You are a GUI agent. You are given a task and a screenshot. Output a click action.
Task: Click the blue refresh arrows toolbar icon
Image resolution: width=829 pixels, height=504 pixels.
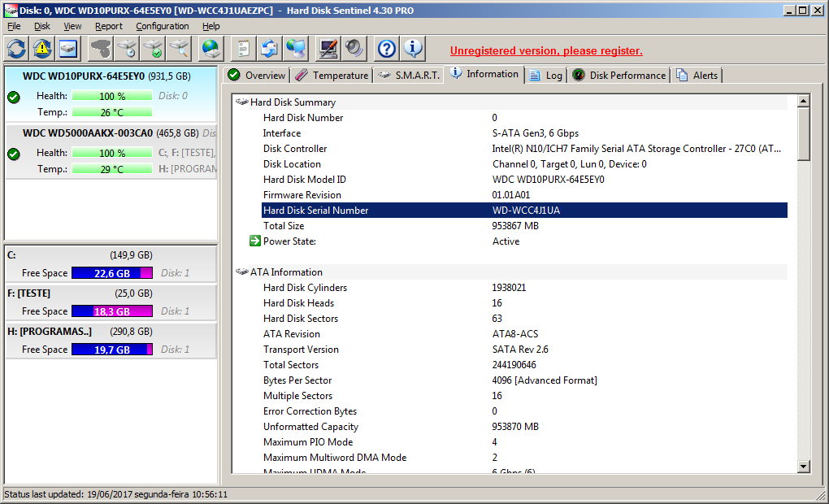(x=16, y=50)
